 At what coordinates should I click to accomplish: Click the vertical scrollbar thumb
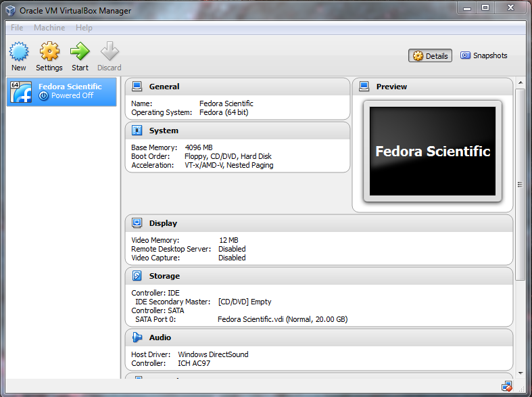521,184
